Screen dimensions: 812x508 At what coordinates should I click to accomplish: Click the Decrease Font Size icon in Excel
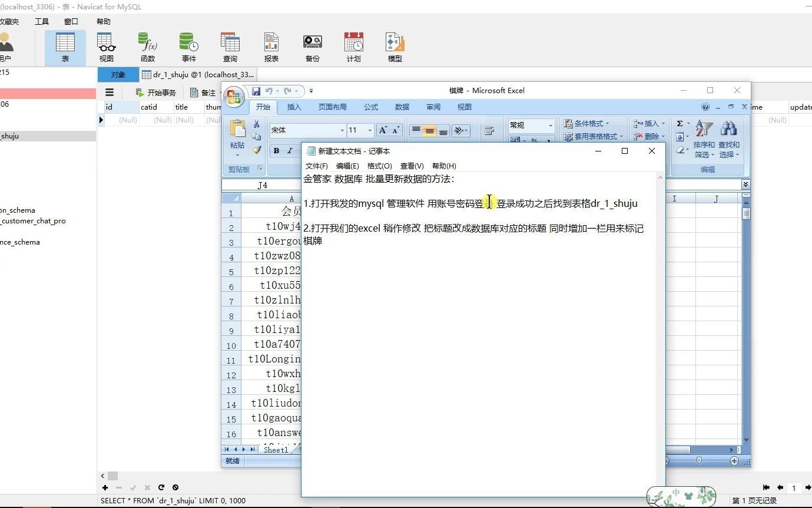pos(396,130)
